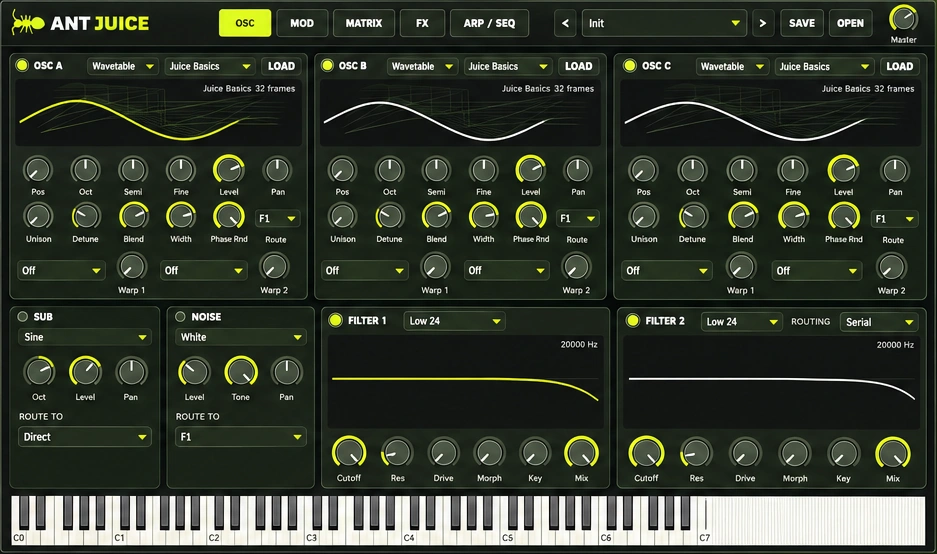Toggle Filter 2 power button
This screenshot has width=937, height=554.
(632, 321)
